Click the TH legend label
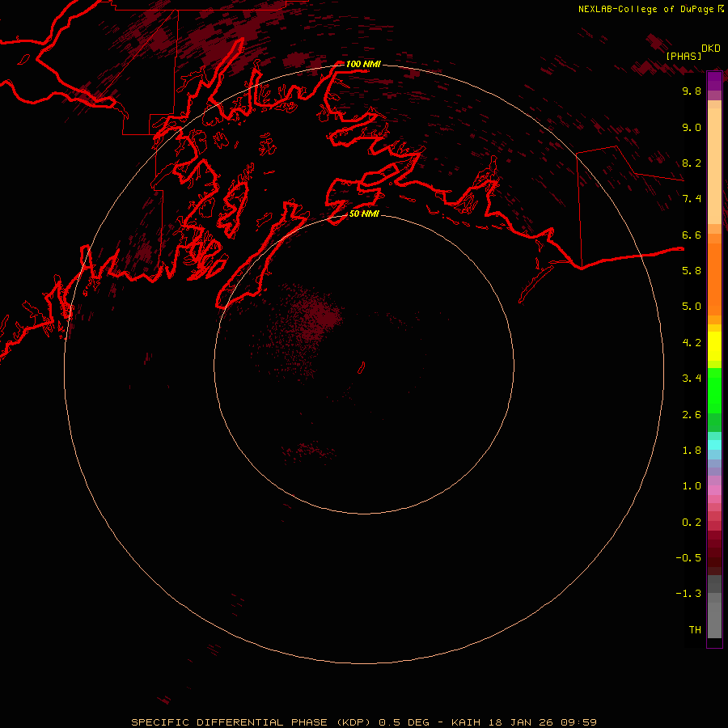The image size is (728, 728). click(695, 630)
